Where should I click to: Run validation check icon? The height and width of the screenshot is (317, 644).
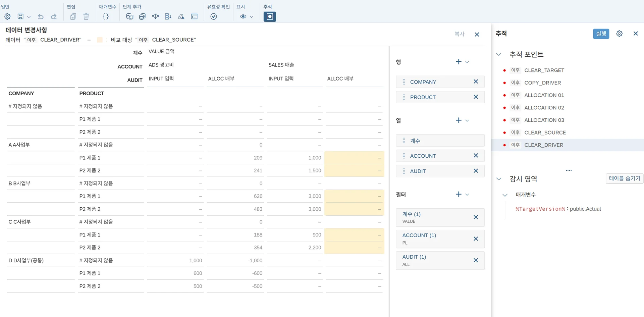(x=214, y=16)
